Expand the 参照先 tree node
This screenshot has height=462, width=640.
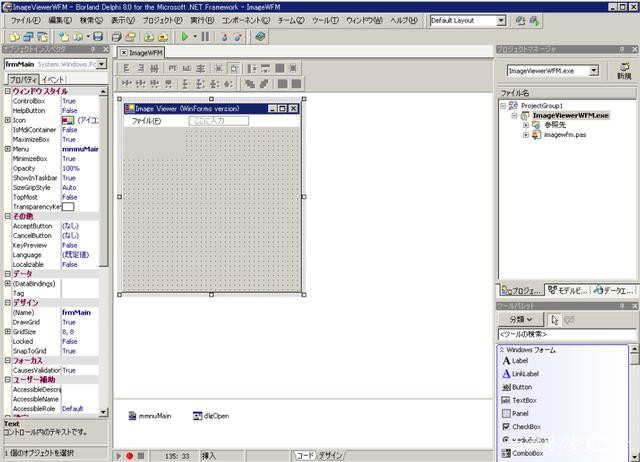(x=526, y=125)
